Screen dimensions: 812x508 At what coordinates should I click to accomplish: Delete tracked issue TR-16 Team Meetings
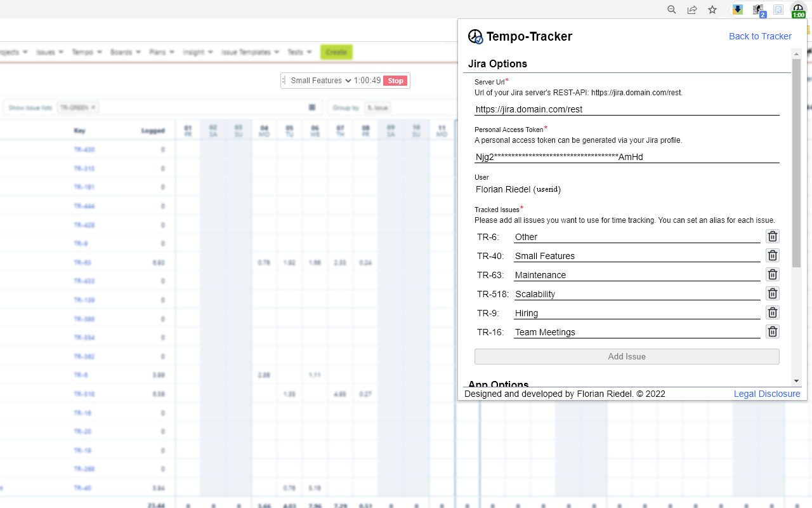click(x=773, y=331)
